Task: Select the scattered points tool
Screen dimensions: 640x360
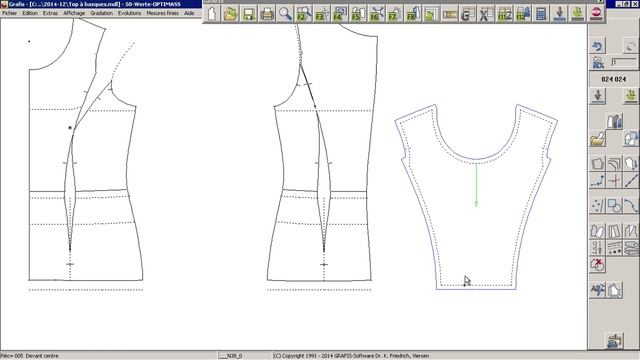Action: point(598,206)
